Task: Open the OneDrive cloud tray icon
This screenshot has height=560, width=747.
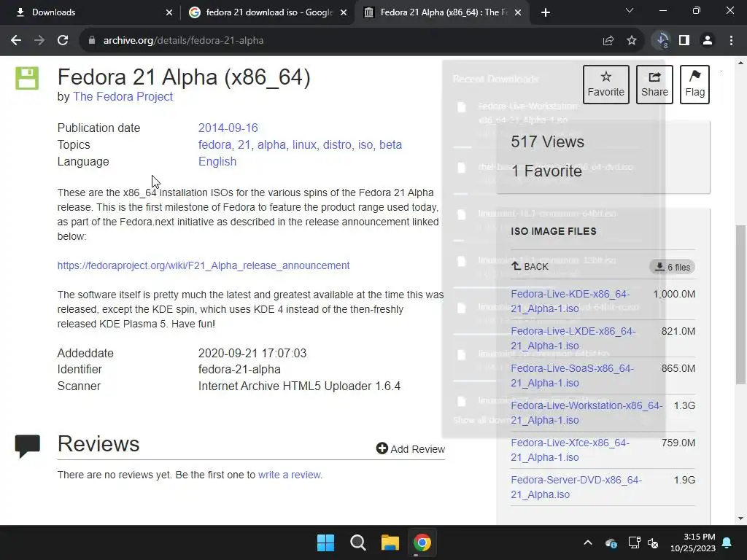Action: [611, 542]
